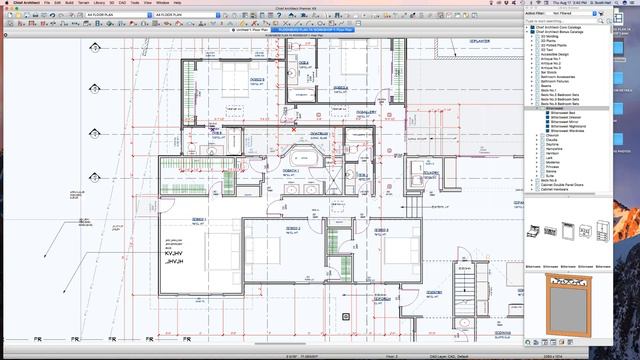Open the shopping cart icon in Library Browser
This screenshot has width=640, height=360.
[x=601, y=13]
